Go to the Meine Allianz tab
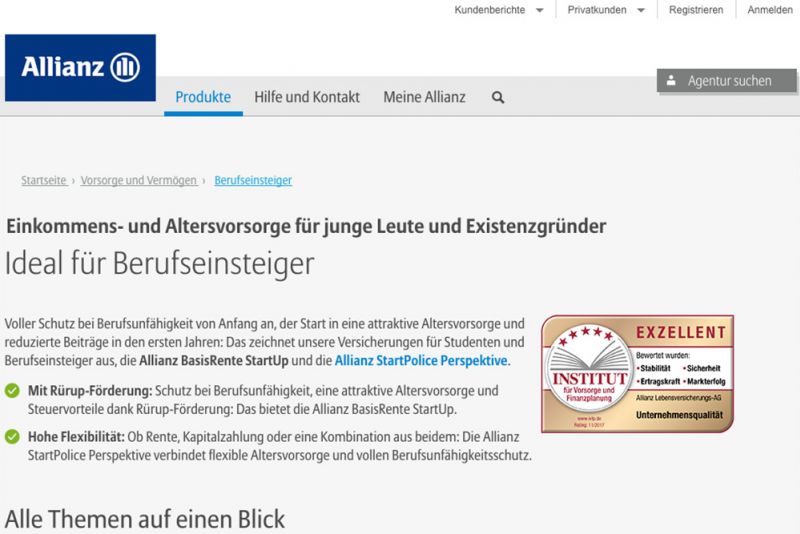Viewport: 800px width, 534px height. tap(424, 97)
